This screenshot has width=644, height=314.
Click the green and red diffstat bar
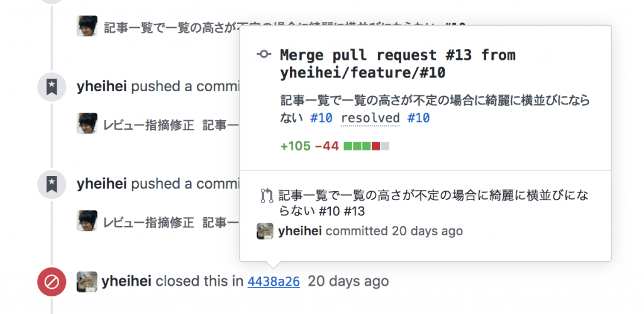tap(367, 146)
